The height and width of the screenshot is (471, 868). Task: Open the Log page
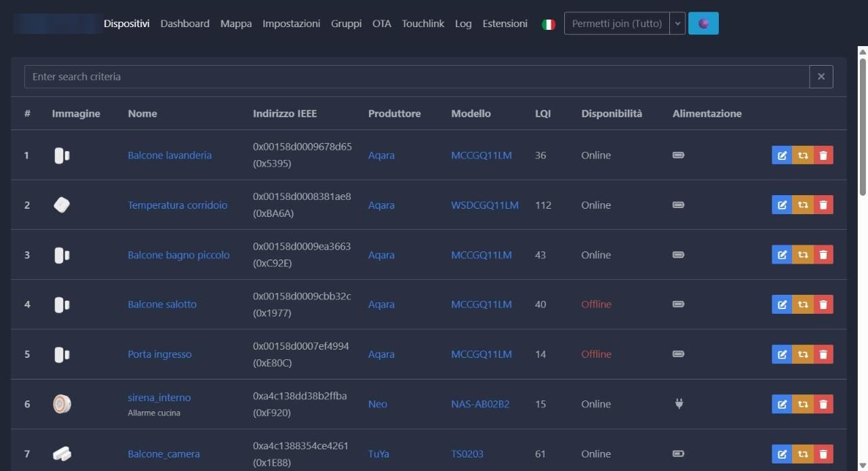pyautogui.click(x=463, y=24)
